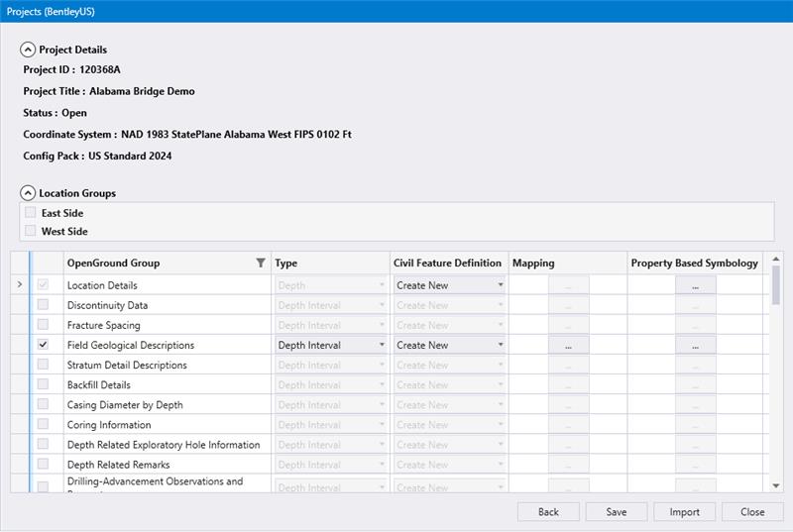793x532 pixels.
Task: Check Depth Related Exploratory Hole Information row
Action: (43, 444)
